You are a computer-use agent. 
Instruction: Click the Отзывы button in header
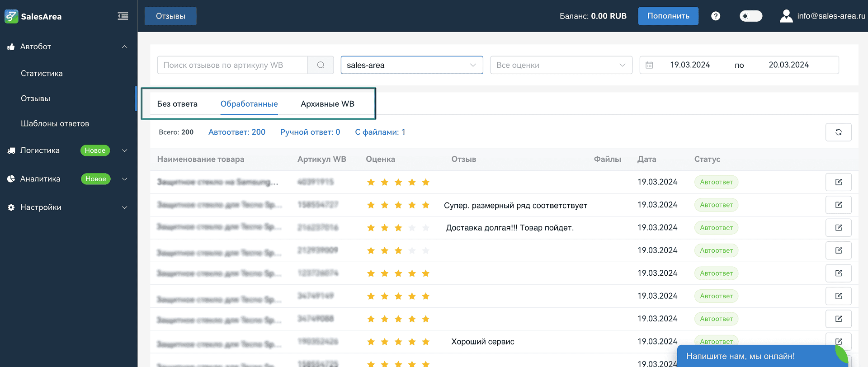[x=170, y=16]
